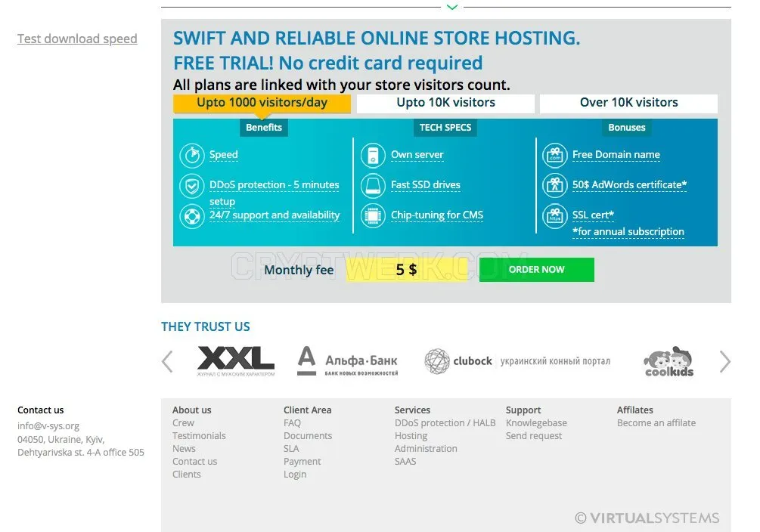Viewport: 760px width, 532px height.
Task: Click the Bonuses column label
Action: coord(627,128)
